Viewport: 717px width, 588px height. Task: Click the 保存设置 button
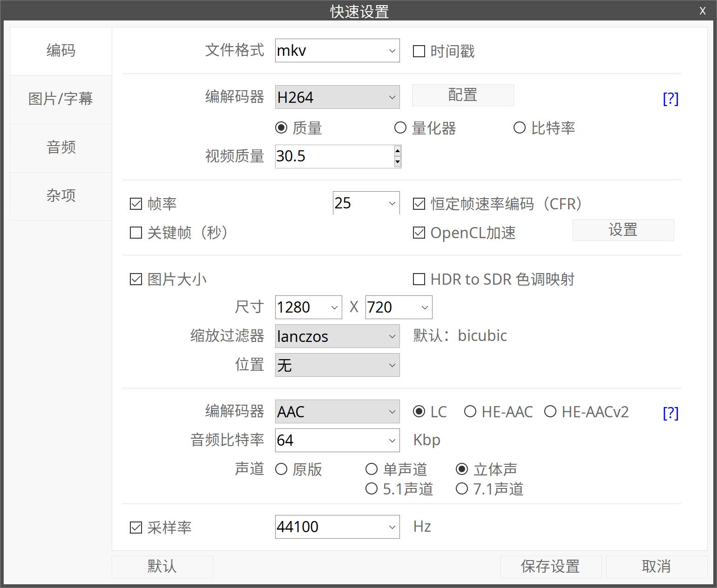[x=550, y=567]
